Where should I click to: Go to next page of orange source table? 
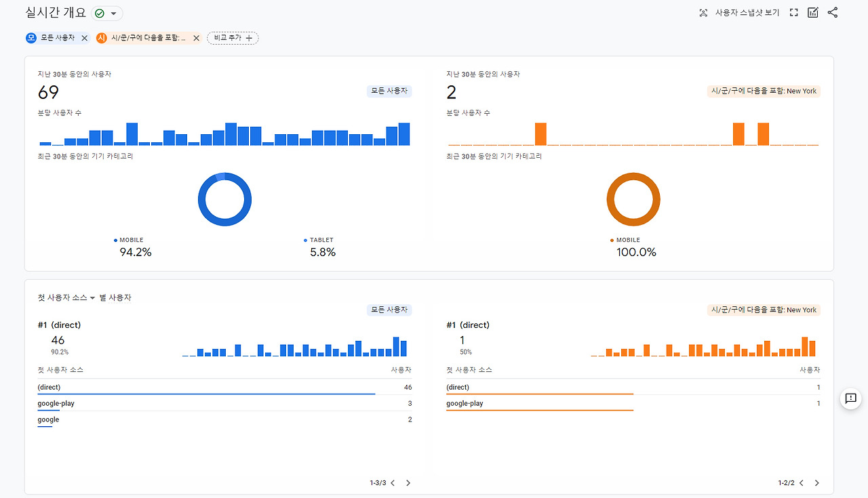[816, 483]
